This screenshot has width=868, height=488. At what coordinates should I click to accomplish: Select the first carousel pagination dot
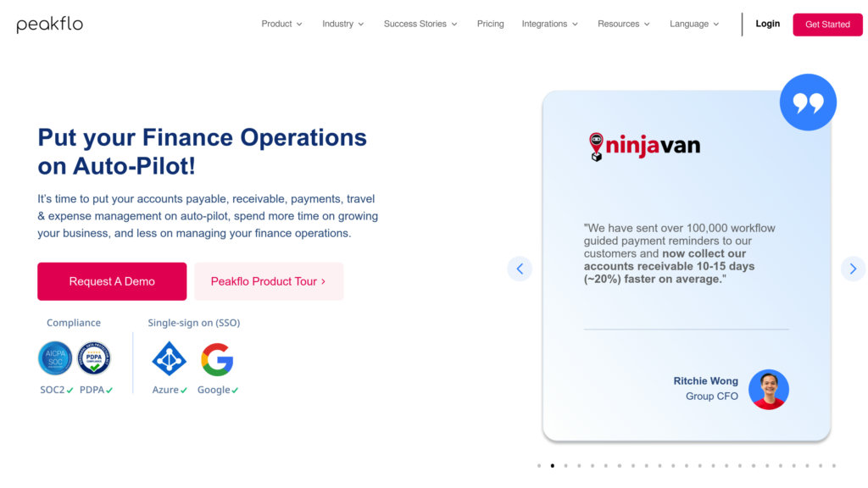tap(539, 465)
